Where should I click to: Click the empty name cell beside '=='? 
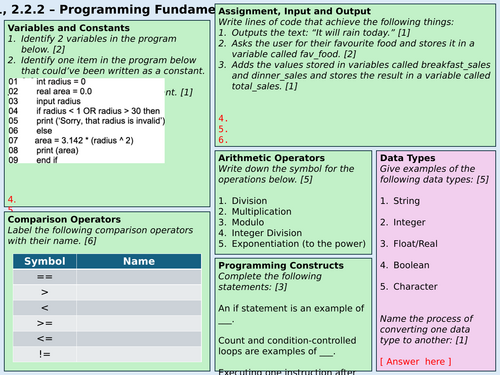[139, 276]
